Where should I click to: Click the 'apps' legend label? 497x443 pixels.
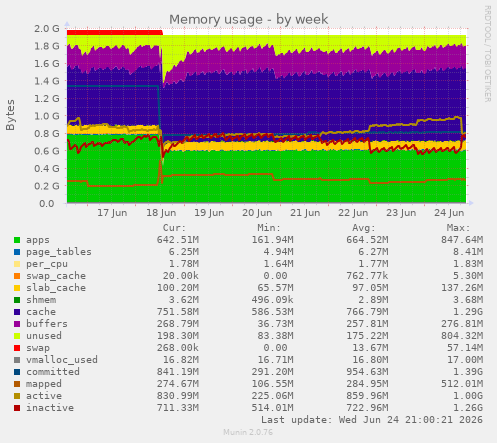38,240
